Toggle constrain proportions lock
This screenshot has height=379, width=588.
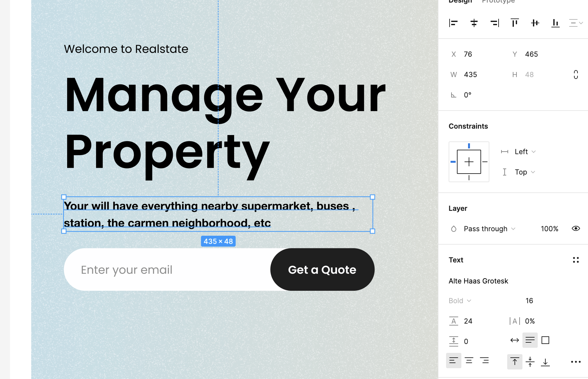point(576,75)
